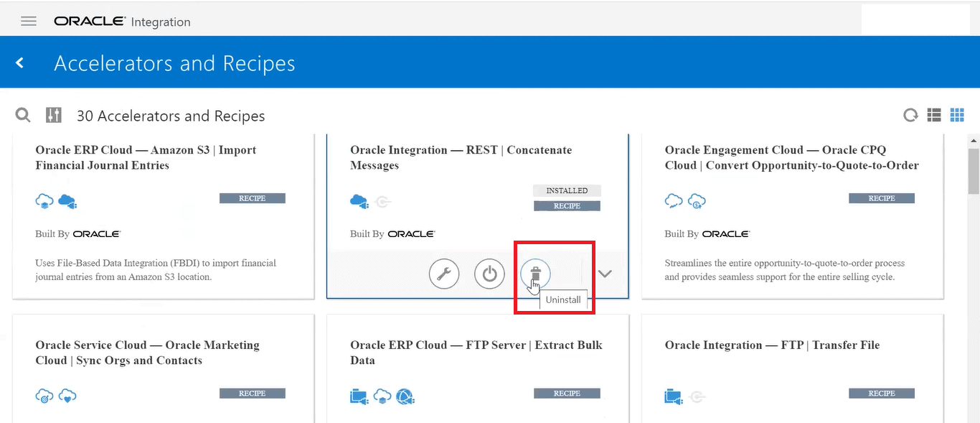Click the back arrow in header
Viewport: 980px width, 423px height.
pyautogui.click(x=20, y=63)
